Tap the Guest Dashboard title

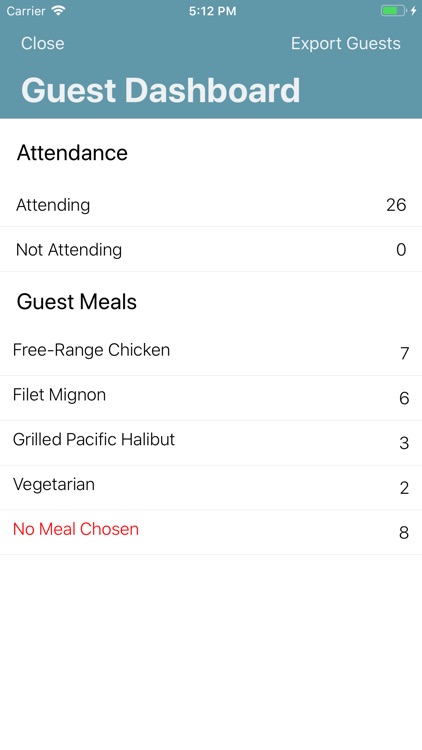point(161,90)
